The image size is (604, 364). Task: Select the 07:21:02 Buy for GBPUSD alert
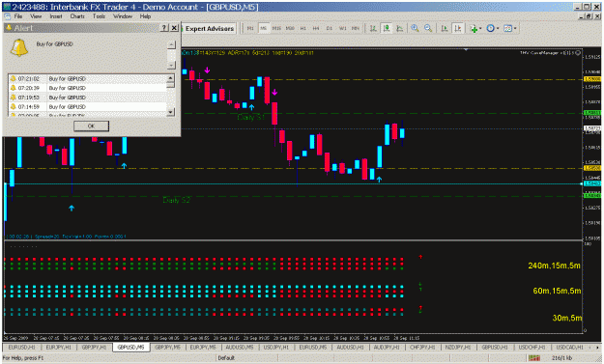(x=88, y=78)
